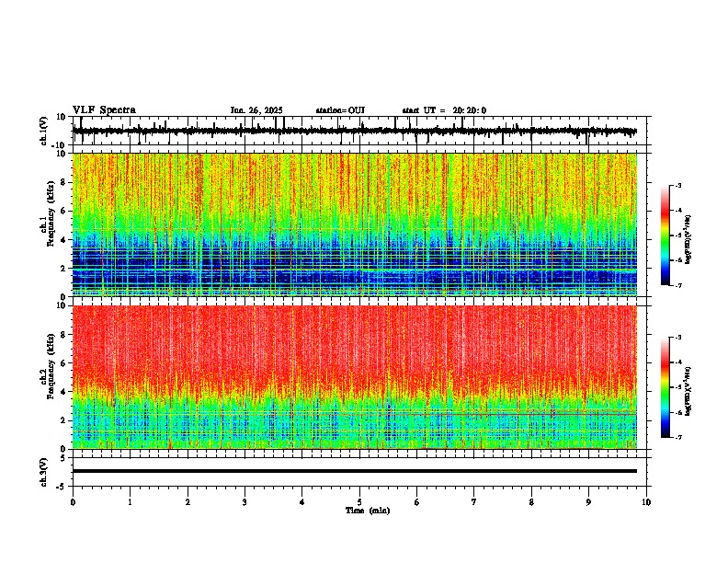Click the thick black ch.3 trace line
728x563 pixels.
(x=354, y=471)
